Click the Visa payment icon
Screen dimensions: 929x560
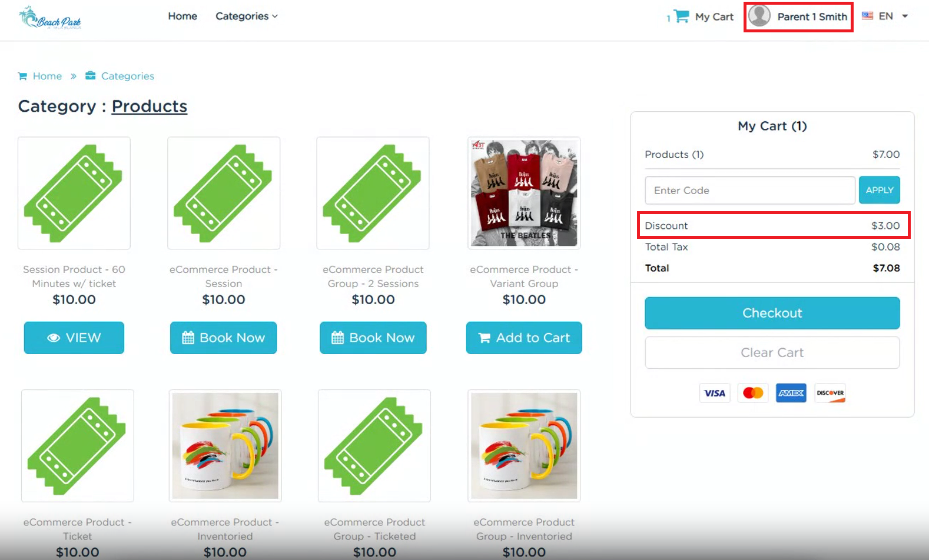click(715, 393)
